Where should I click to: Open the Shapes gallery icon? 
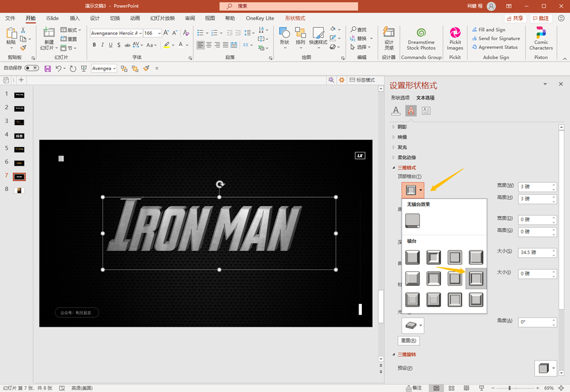284,36
